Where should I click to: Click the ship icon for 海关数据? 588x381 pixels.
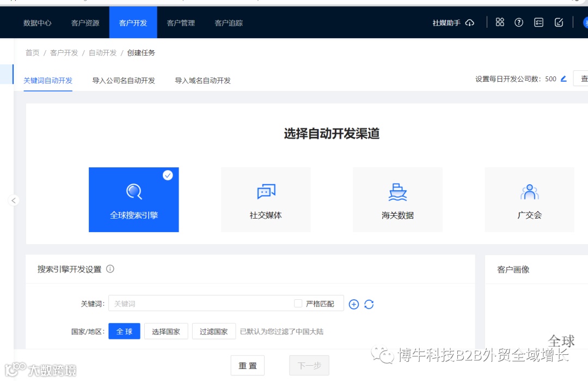point(397,192)
